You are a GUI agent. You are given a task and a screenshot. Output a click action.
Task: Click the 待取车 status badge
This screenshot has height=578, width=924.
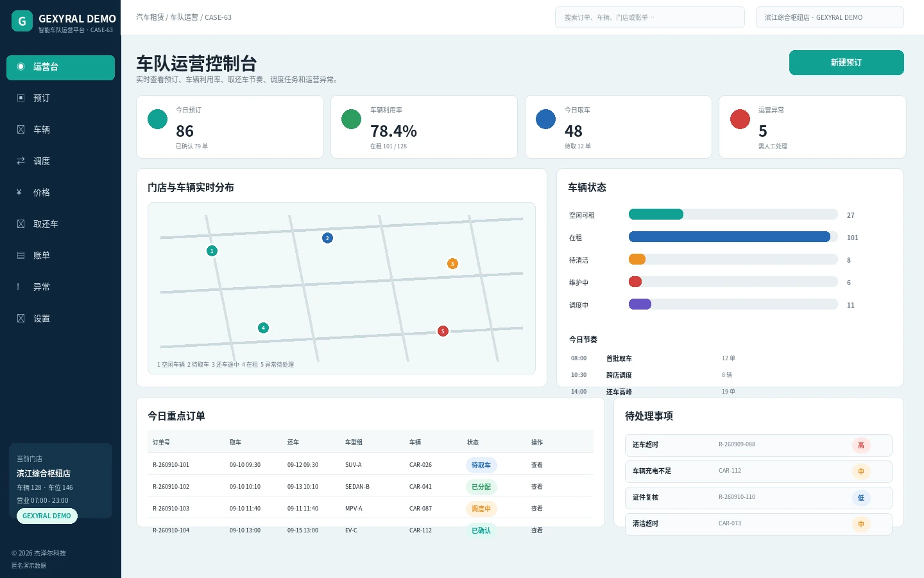pyautogui.click(x=481, y=465)
